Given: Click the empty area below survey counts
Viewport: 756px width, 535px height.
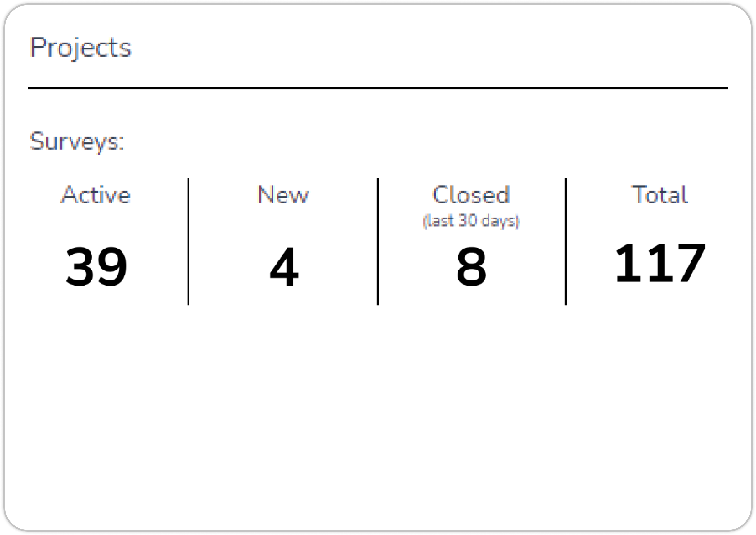Looking at the screenshot, I should [378, 412].
